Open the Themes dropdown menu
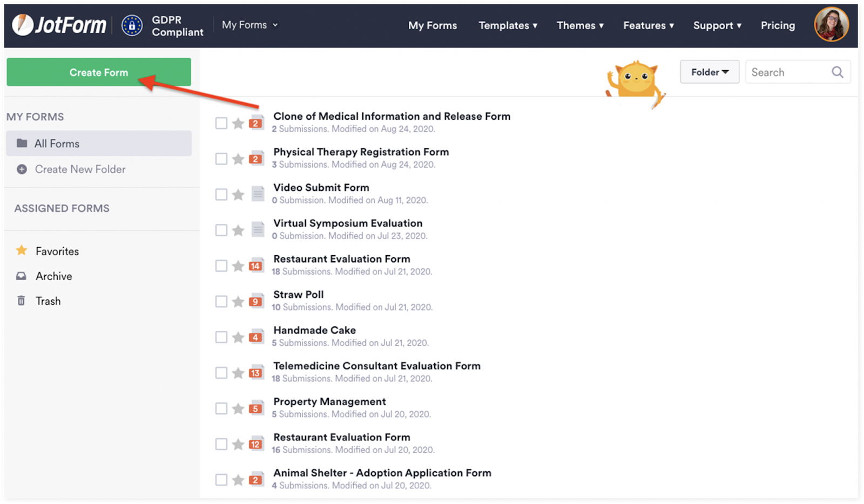This screenshot has width=864, height=504. (x=580, y=25)
